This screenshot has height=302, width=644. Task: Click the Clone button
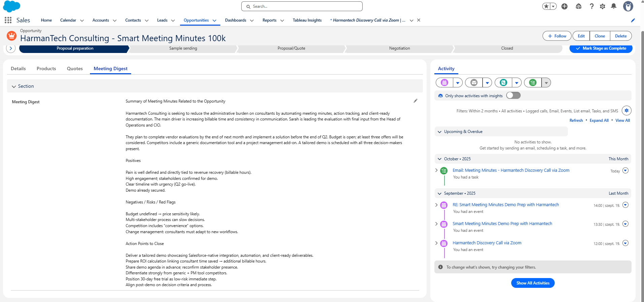(x=600, y=36)
